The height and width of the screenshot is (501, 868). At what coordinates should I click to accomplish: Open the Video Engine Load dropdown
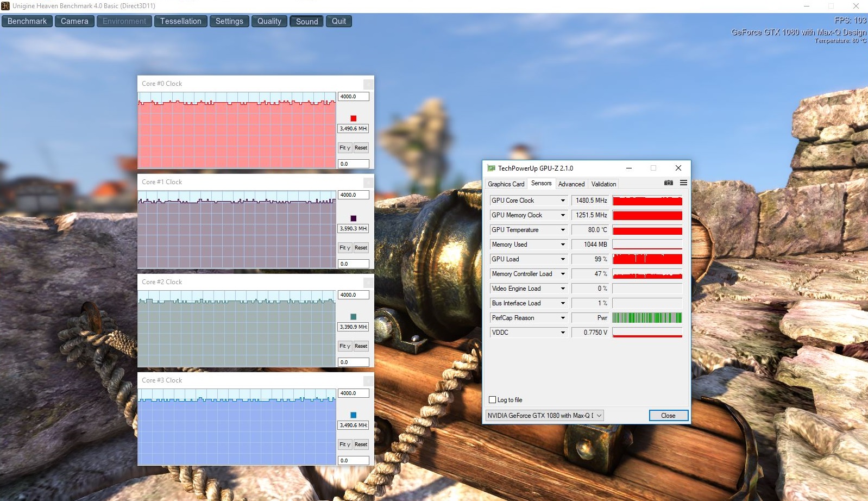point(563,289)
